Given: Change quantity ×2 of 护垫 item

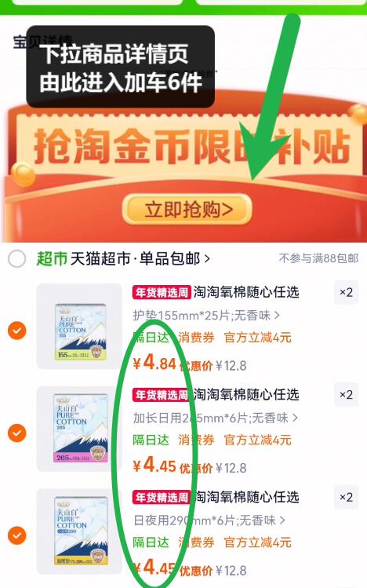Looking at the screenshot, I should click(x=346, y=292).
